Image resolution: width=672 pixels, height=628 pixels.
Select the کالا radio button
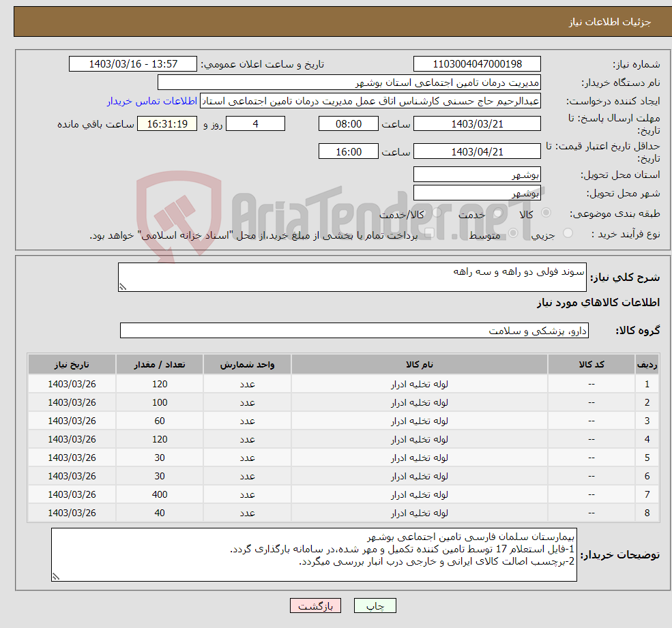(x=546, y=213)
